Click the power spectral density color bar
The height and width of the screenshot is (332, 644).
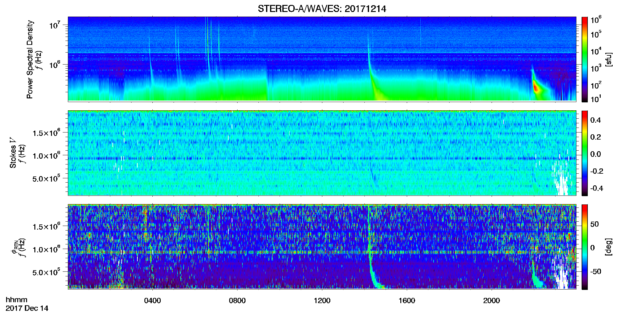tap(585, 59)
